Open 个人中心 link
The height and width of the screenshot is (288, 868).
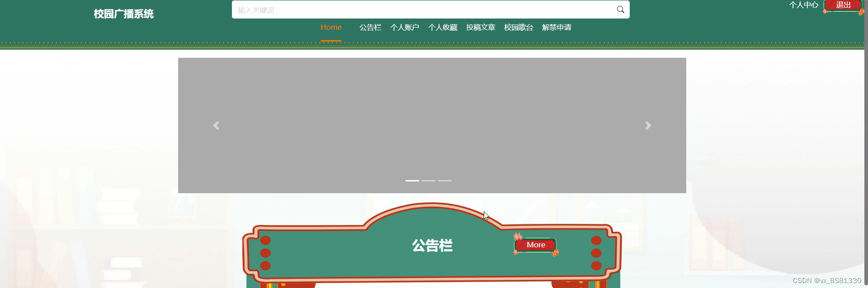click(x=803, y=5)
